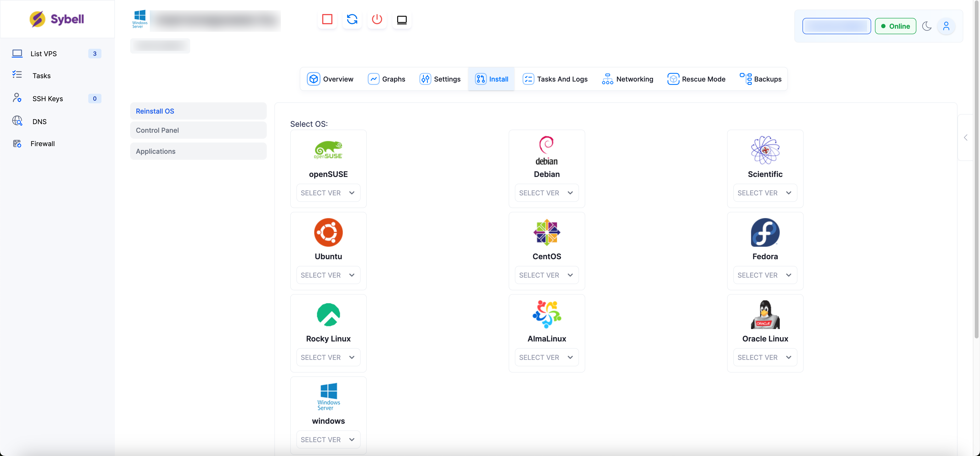Click the blue restart VPS icon
The width and height of the screenshot is (980, 456).
[x=352, y=19]
